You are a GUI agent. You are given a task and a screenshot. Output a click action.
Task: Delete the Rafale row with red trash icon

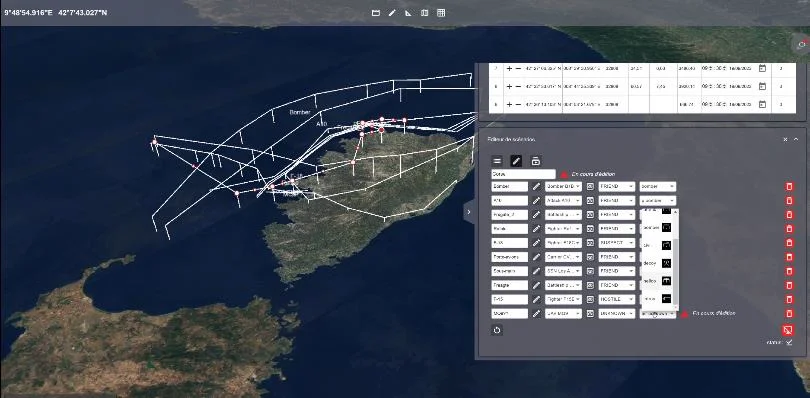pos(789,228)
